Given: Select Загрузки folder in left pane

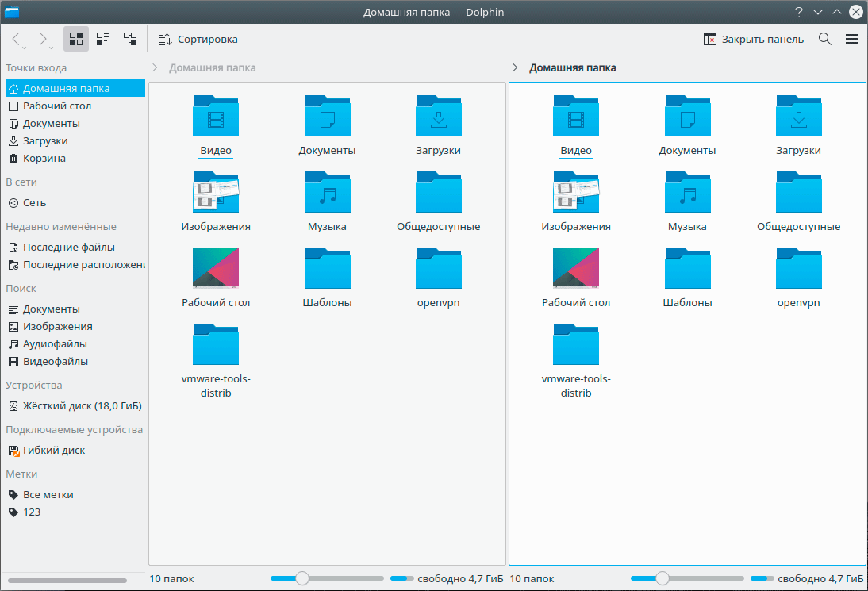Looking at the screenshot, I should [439, 125].
